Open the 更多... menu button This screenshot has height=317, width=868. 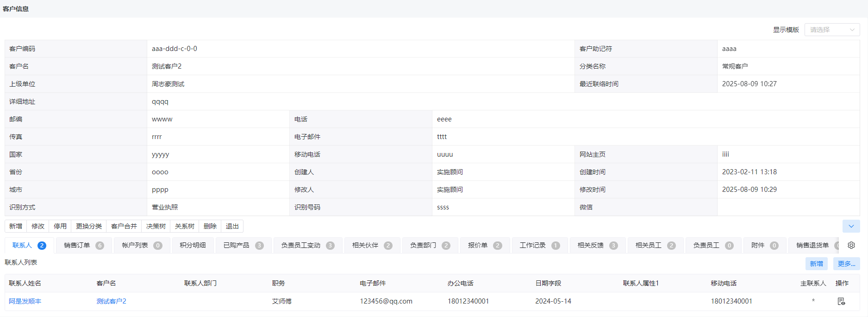[x=846, y=264]
